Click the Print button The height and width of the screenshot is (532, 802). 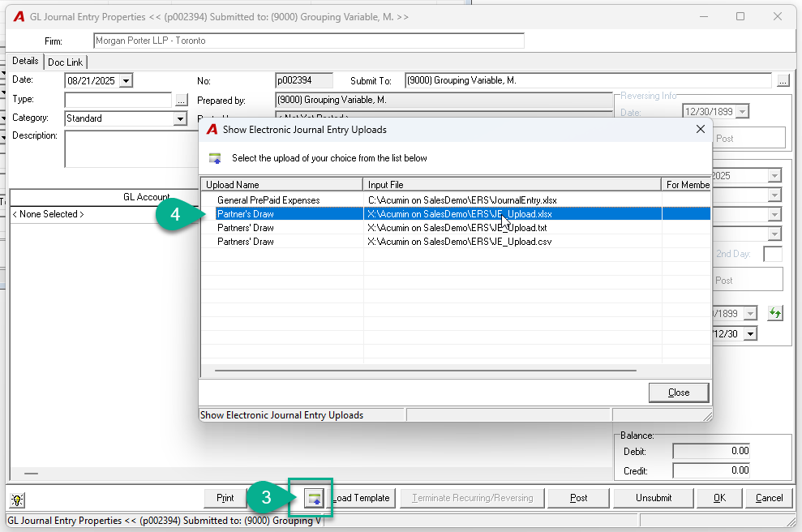[225, 498]
